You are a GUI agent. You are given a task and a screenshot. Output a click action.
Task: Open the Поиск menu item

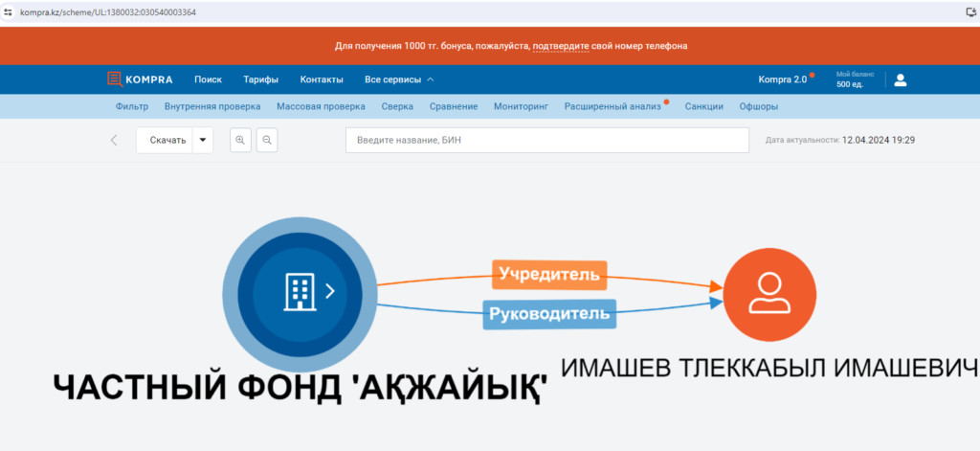[x=208, y=79]
